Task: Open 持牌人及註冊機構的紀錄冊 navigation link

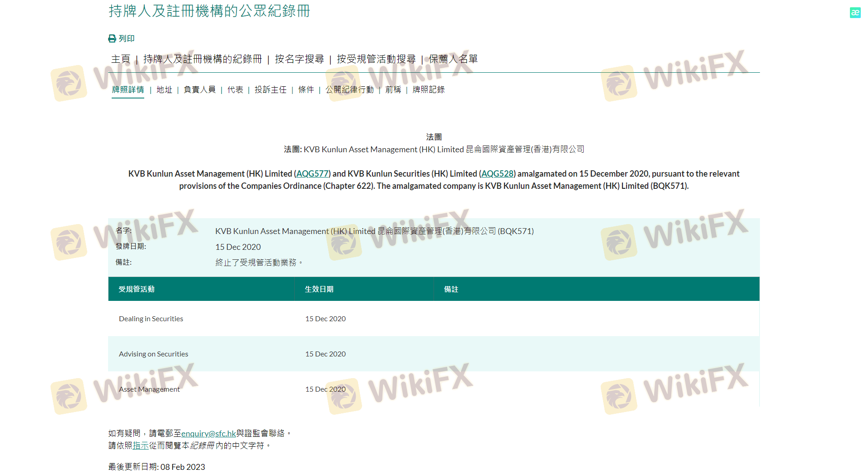Action: (x=202, y=59)
